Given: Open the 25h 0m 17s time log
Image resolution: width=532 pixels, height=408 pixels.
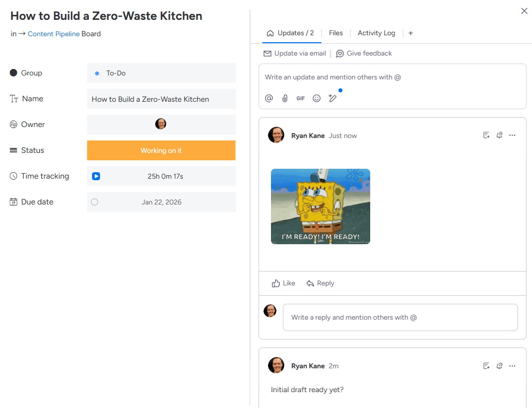Looking at the screenshot, I should (x=165, y=176).
